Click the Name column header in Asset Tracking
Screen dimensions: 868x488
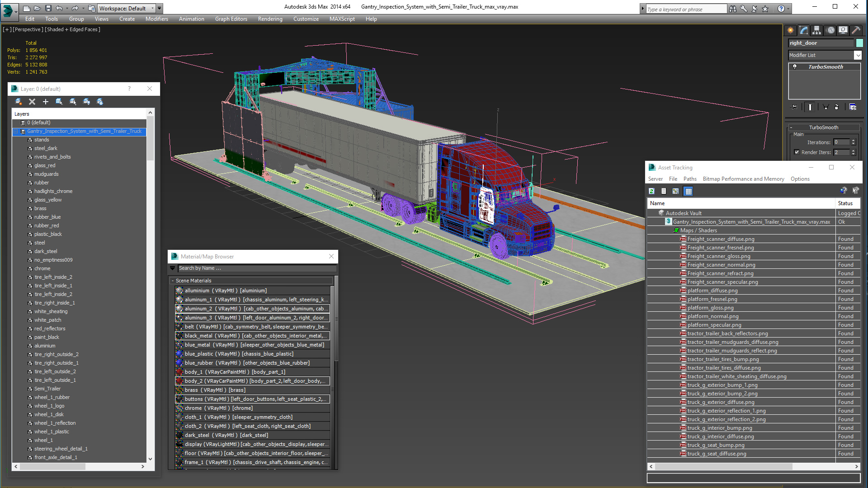pos(741,203)
